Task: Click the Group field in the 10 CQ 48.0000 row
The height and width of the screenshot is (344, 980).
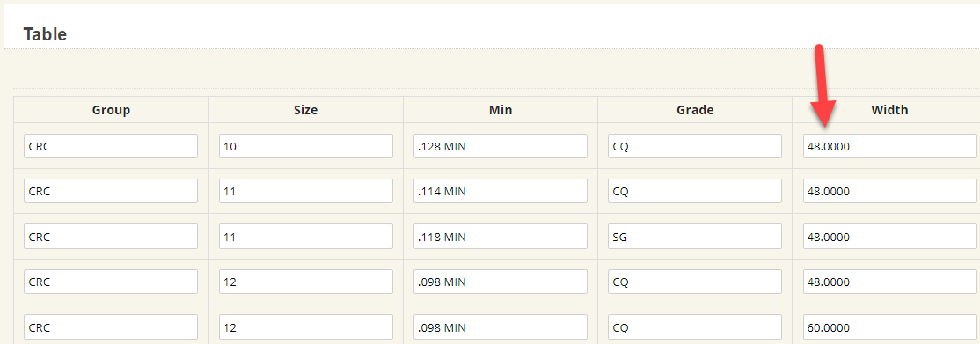Action: click(x=111, y=146)
